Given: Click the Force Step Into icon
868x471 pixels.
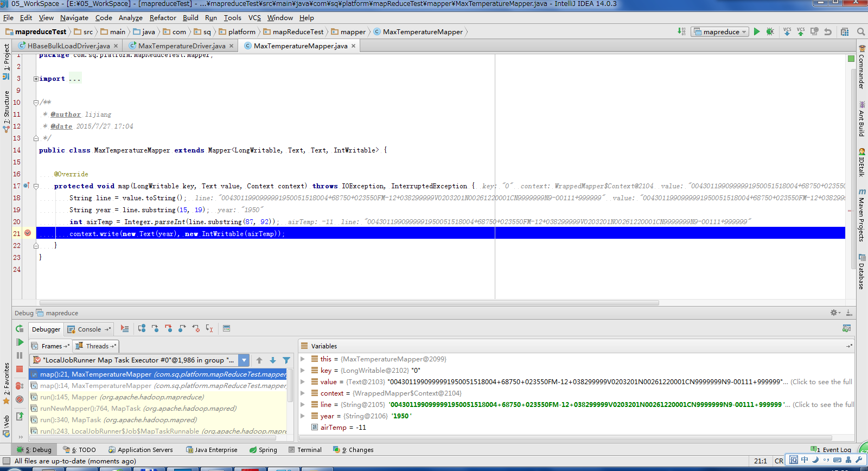Looking at the screenshot, I should click(x=169, y=329).
